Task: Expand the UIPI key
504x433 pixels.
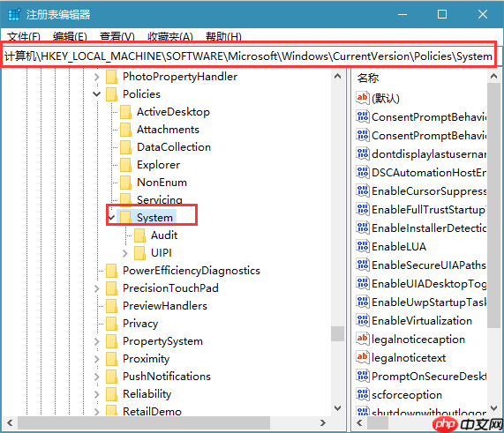Action: coord(125,253)
